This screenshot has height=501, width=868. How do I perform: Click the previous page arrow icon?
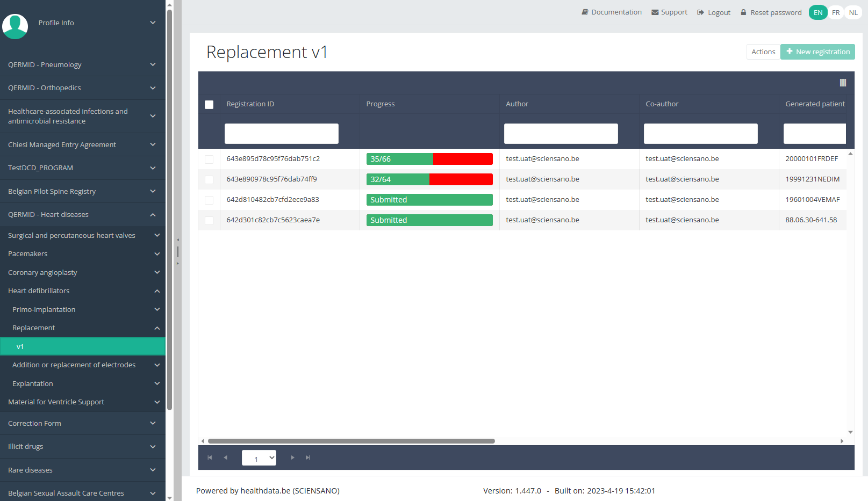click(x=226, y=458)
